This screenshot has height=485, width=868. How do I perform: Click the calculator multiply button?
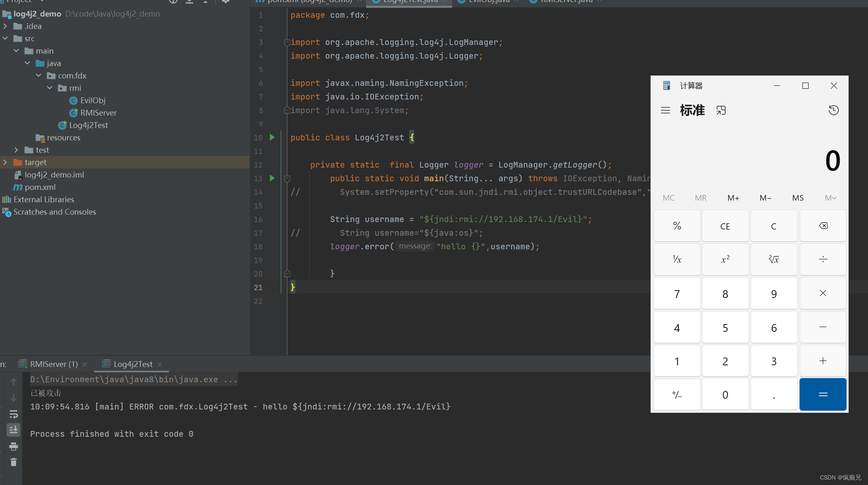point(823,293)
